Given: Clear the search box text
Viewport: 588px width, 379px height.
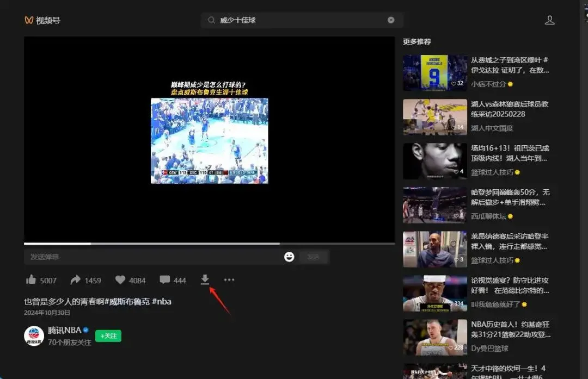Looking at the screenshot, I should pos(391,20).
